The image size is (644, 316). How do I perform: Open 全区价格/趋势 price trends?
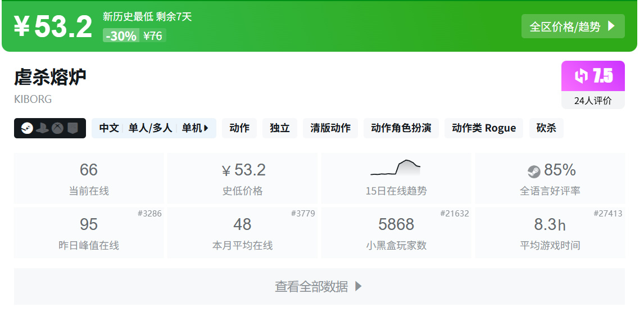point(573,26)
